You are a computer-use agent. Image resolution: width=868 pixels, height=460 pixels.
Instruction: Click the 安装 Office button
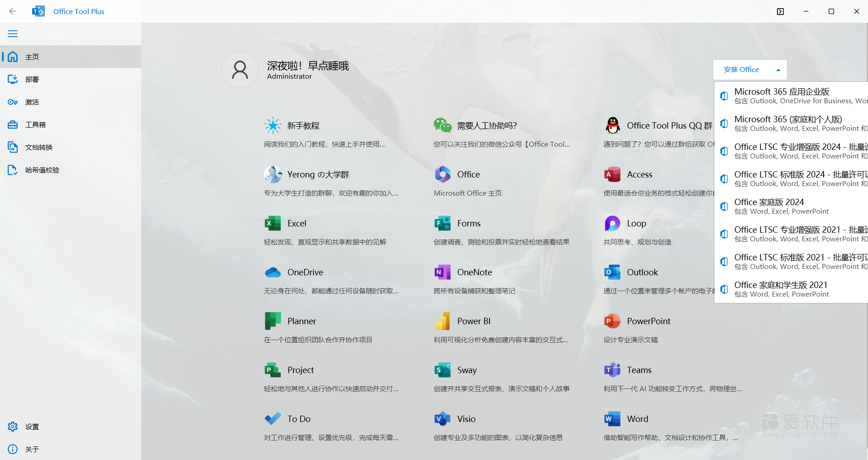[750, 70]
